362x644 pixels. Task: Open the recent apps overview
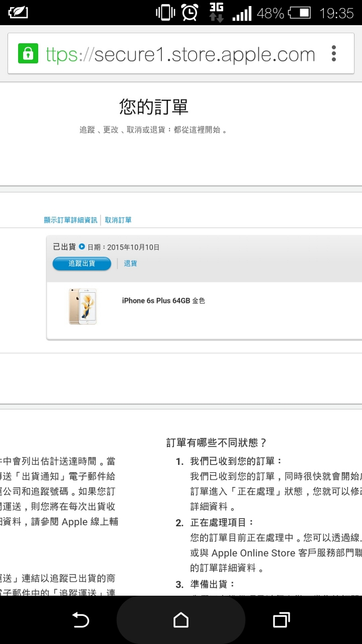pyautogui.click(x=281, y=620)
